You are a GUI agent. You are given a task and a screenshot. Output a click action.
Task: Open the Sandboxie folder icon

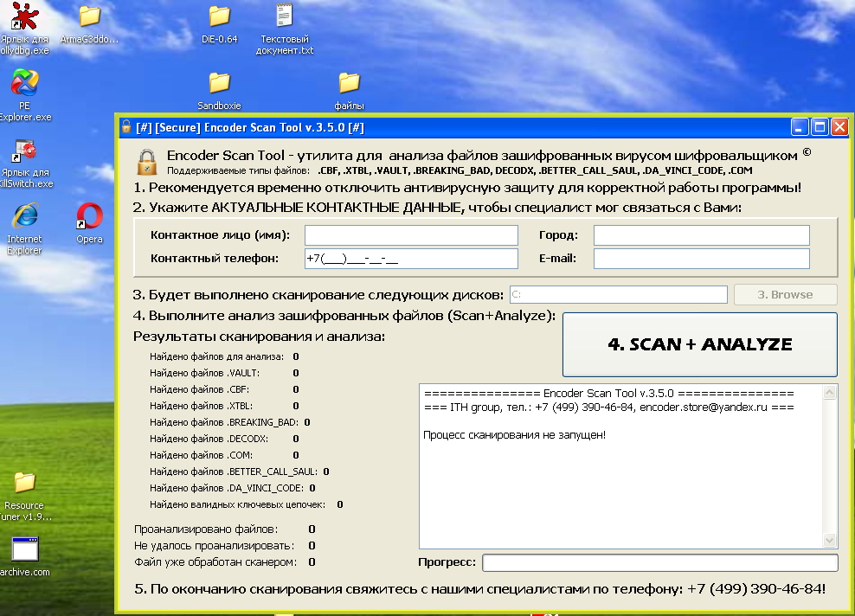coord(219,83)
